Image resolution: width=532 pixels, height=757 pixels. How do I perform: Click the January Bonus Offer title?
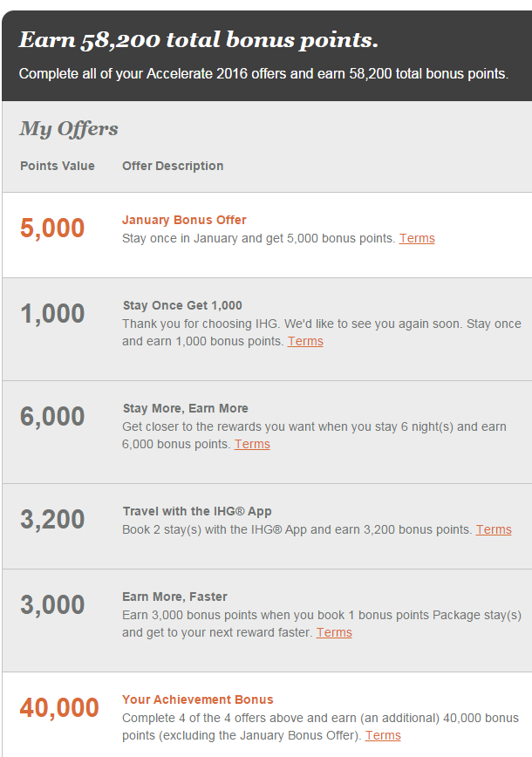tap(184, 220)
